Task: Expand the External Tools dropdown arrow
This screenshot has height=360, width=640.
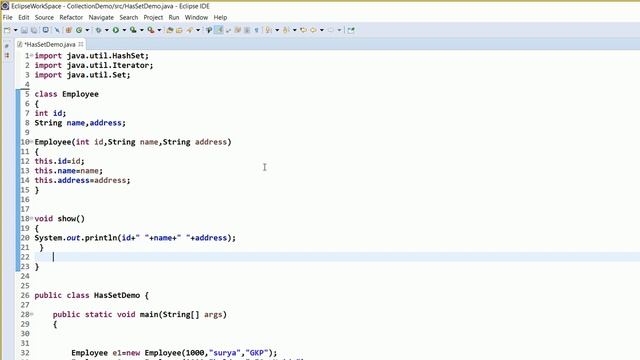Action: [159, 30]
